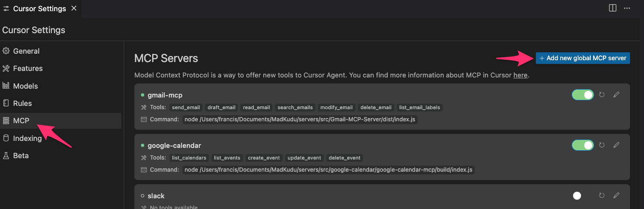Edit the gmail-mcp server config
The width and height of the screenshot is (644, 209).
[x=616, y=95]
